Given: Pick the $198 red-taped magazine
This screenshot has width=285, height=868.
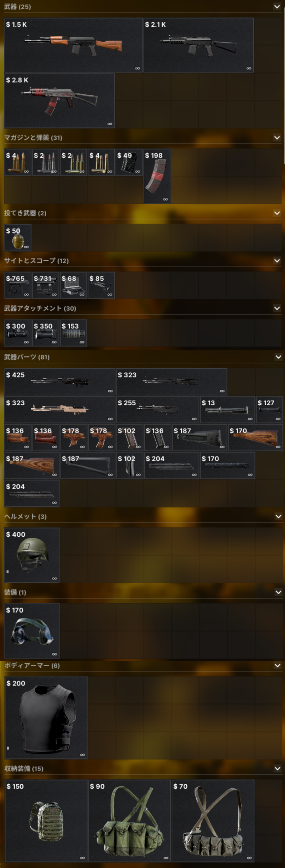Looking at the screenshot, I should pyautogui.click(x=157, y=176).
